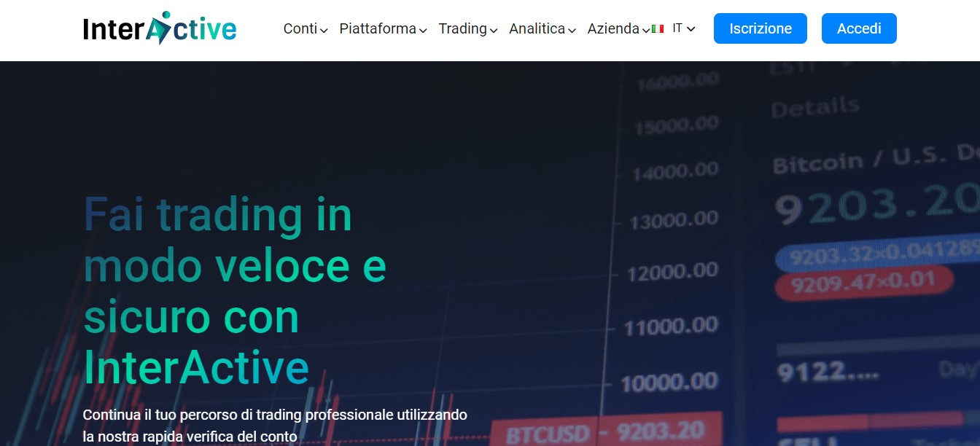Open the Conti menu
This screenshot has width=980, height=446.
(300, 29)
